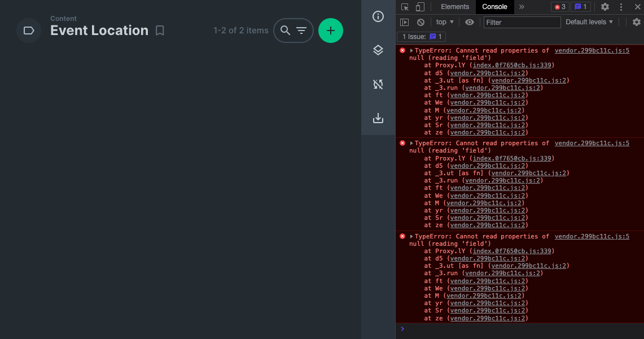The image size is (644, 339).
Task: Create a live expression with the eye icon
Action: click(469, 22)
